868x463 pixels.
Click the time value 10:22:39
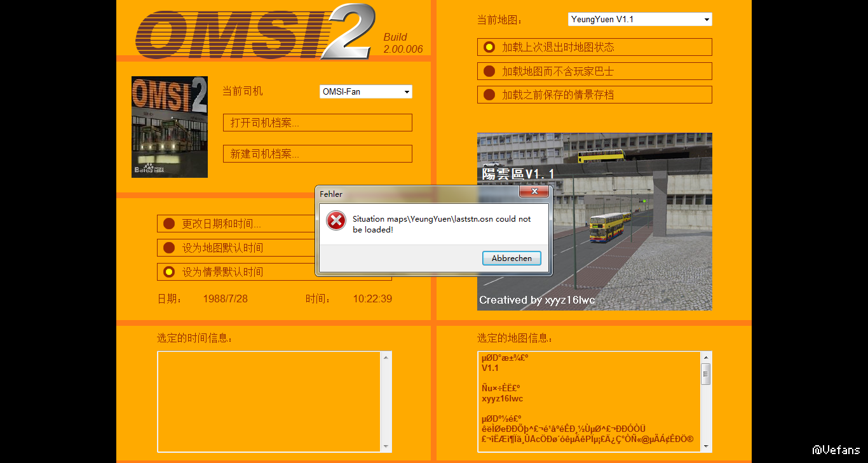click(372, 299)
